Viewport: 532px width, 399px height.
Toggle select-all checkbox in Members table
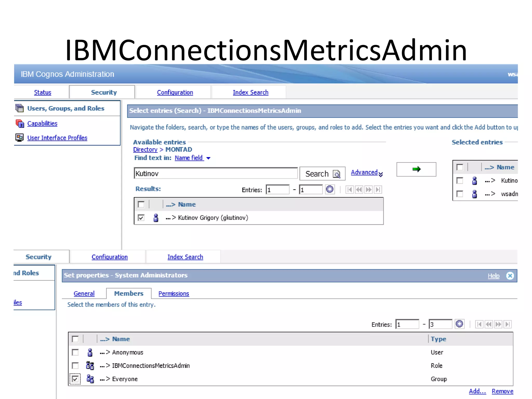(75, 339)
